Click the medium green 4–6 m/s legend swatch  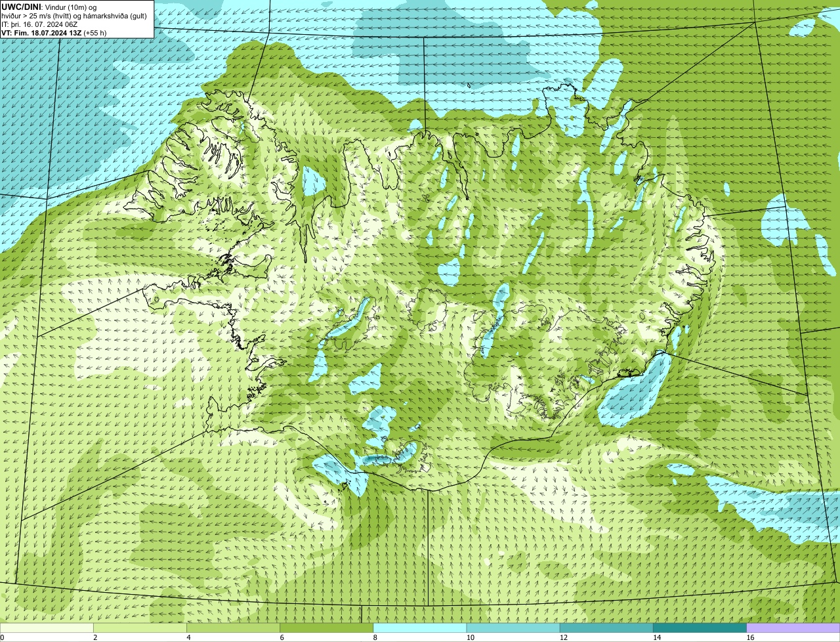point(234,628)
